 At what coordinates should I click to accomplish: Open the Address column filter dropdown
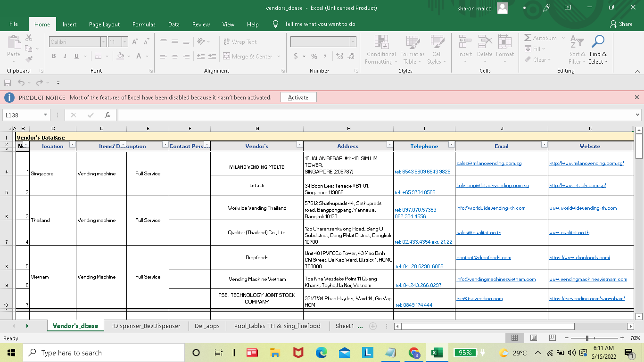pyautogui.click(x=389, y=145)
